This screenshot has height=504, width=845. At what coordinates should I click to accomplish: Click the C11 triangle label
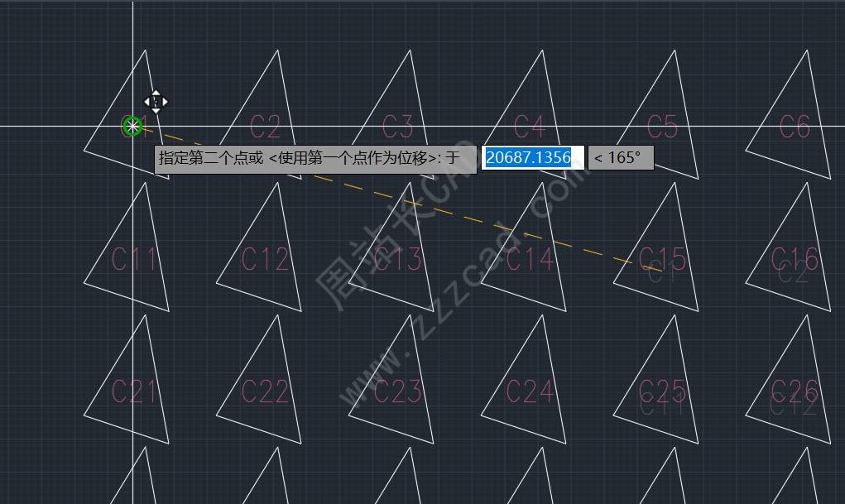(133, 259)
